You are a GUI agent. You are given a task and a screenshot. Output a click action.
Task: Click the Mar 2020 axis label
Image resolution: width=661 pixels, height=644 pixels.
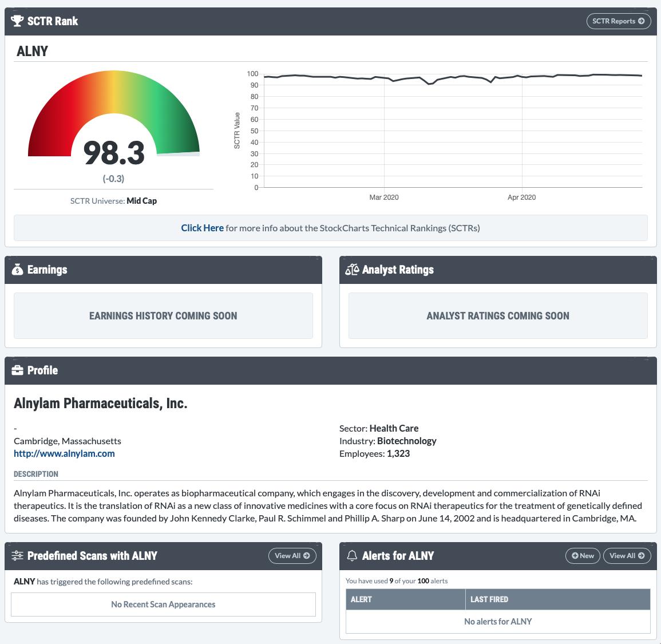click(384, 197)
